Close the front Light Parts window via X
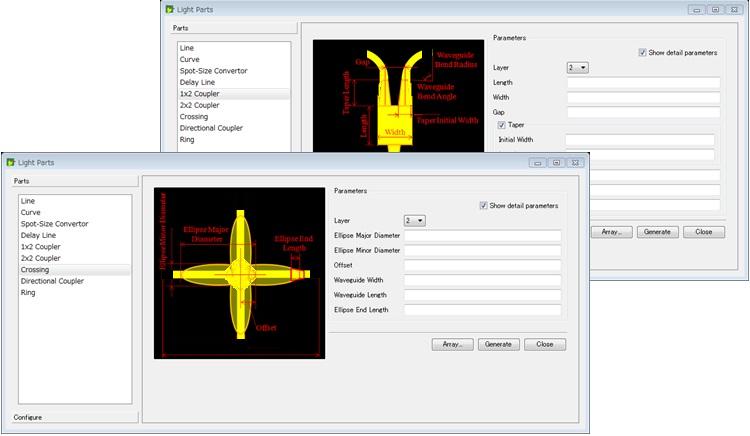750x436 pixels. (575, 163)
